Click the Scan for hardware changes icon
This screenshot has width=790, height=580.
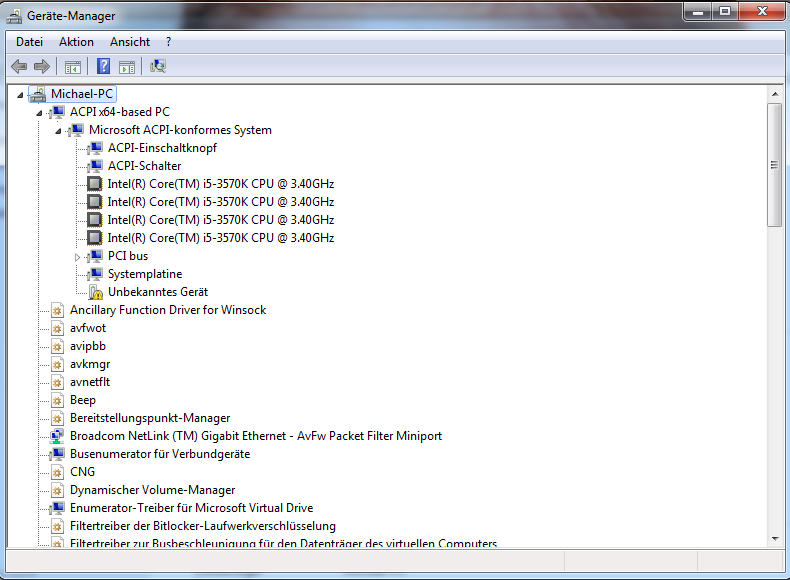tap(158, 66)
